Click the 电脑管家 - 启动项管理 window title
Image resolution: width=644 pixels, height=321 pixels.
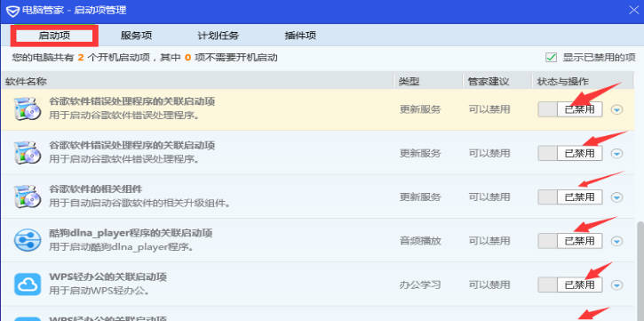tap(75, 11)
